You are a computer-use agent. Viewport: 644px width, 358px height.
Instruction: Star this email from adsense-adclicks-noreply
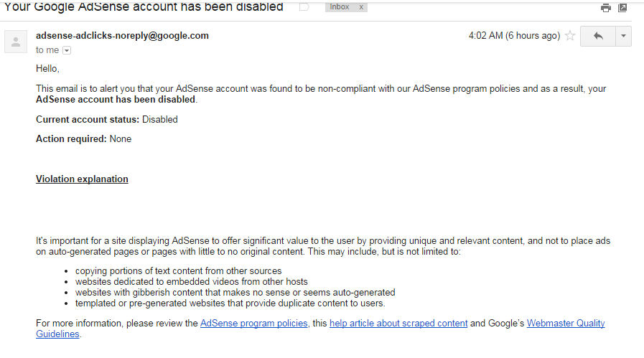pyautogui.click(x=570, y=36)
